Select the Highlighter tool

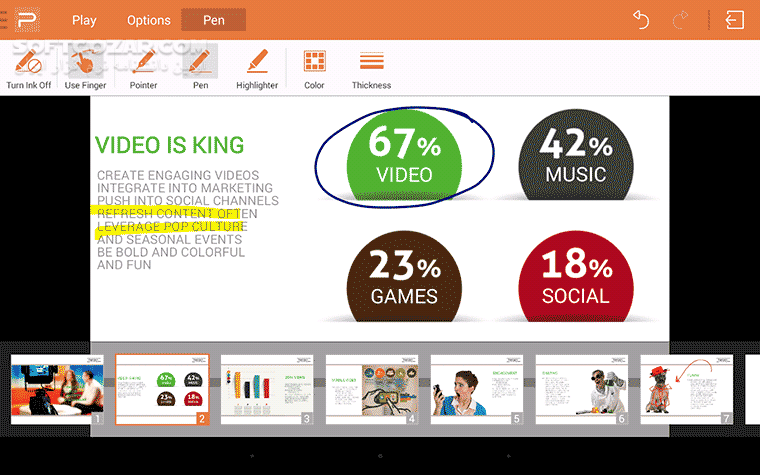257,68
